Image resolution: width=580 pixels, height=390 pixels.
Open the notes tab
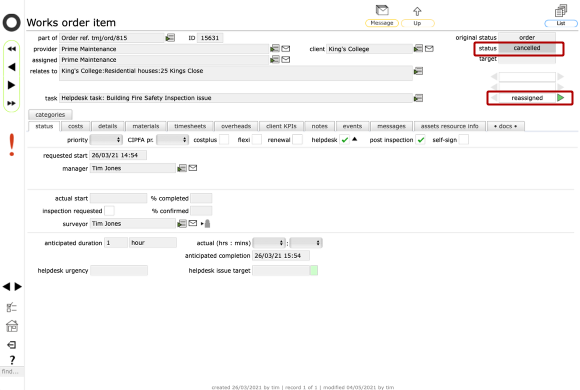pos(320,126)
